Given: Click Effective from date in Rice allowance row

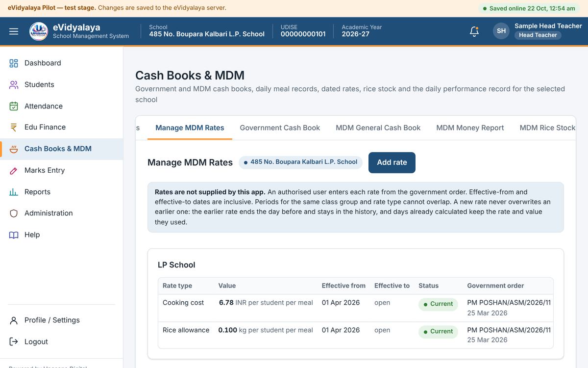Looking at the screenshot, I should pos(341,330).
